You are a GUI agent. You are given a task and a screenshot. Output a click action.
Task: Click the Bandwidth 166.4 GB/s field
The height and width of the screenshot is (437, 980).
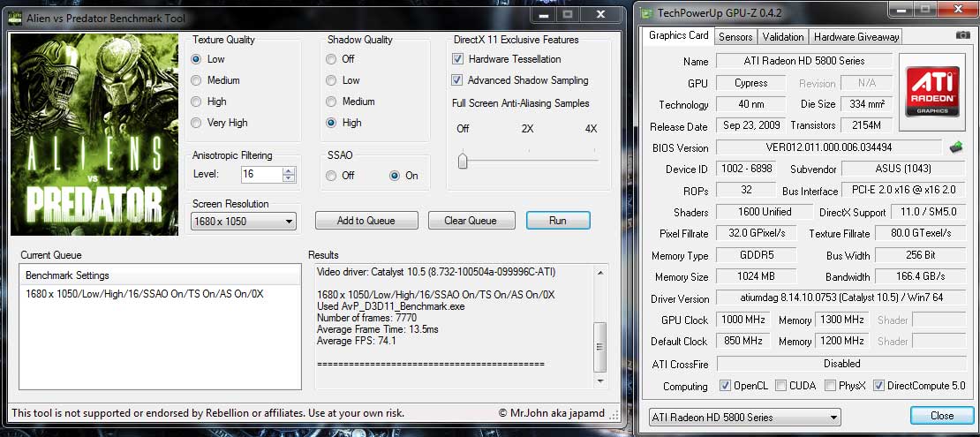(x=920, y=276)
